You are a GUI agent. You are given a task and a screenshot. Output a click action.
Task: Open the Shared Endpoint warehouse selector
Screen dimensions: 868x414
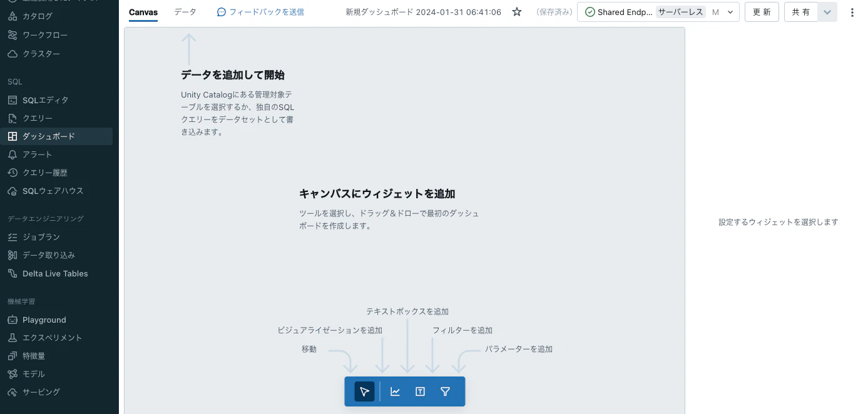(x=658, y=12)
